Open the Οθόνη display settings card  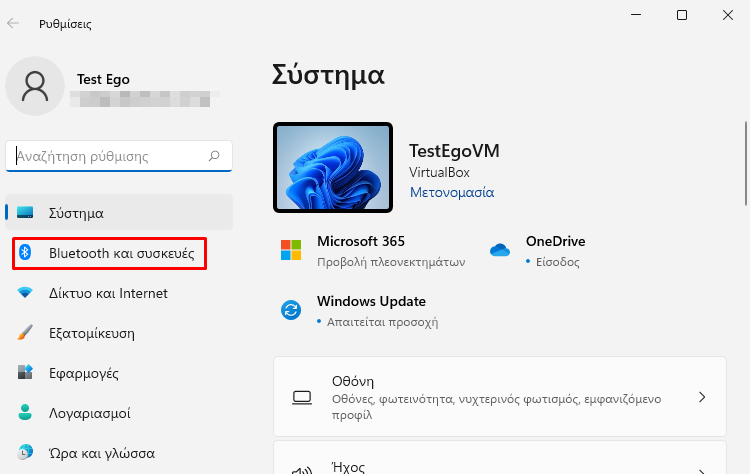tap(500, 397)
